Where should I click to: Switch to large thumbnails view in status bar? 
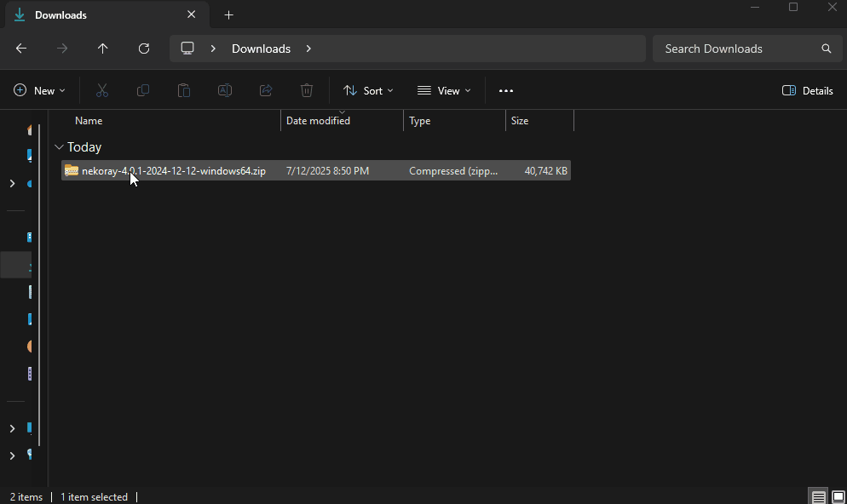(x=838, y=497)
